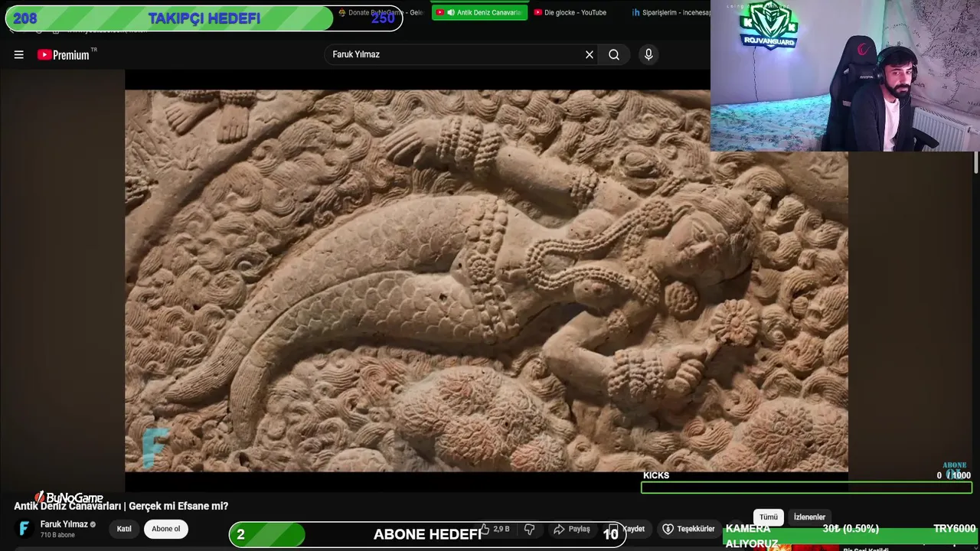Screen dimensions: 980x551
Task: Open the YouTube hamburger guide menu
Action: pos(19,54)
